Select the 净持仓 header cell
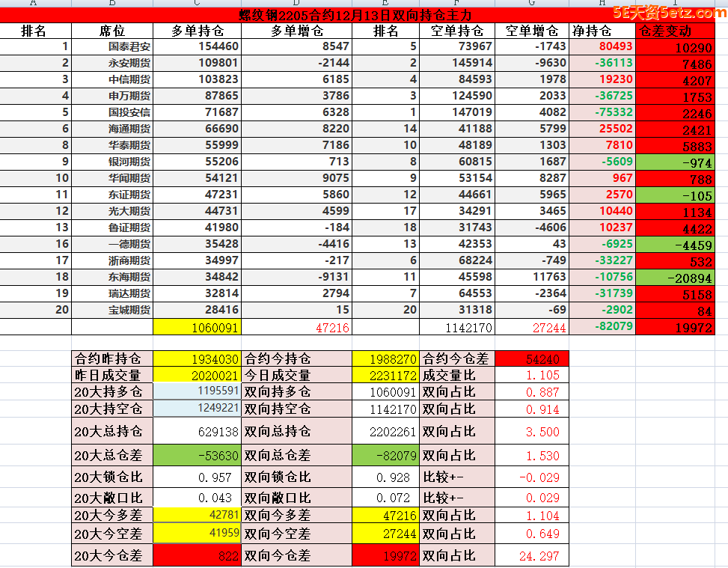This screenshot has height=568, width=728. pos(602,31)
